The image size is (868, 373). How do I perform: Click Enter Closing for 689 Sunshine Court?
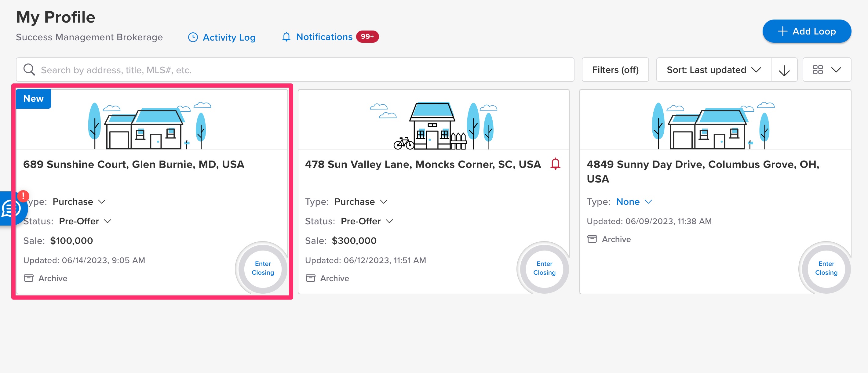[262, 268]
